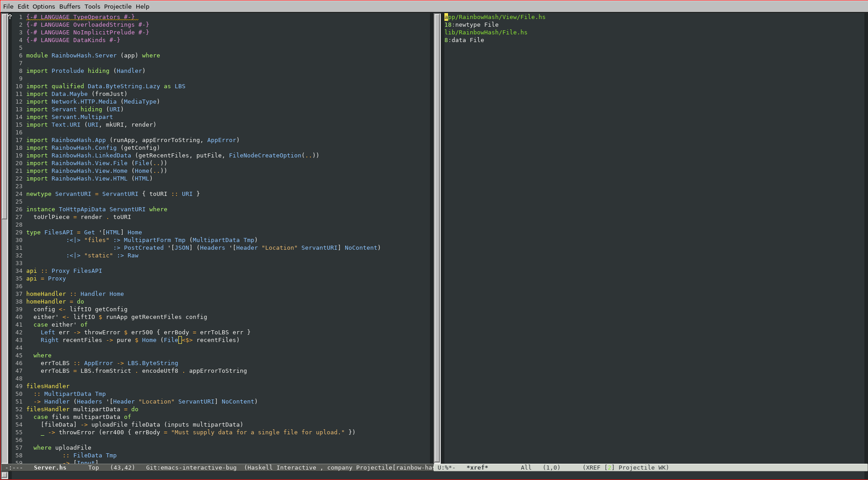Click 'import Servant.Multipart' on line 14
Image resolution: width=868 pixels, height=480 pixels.
[x=69, y=117]
